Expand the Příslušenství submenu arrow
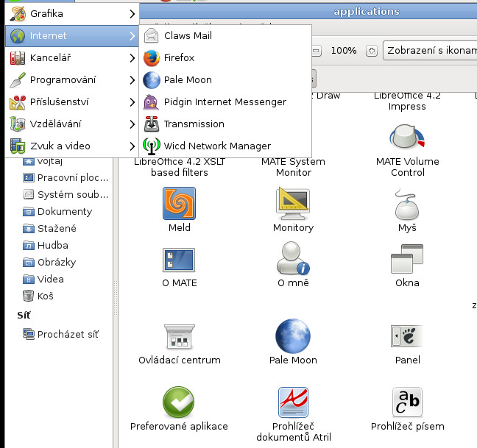The image size is (477, 448). point(132,102)
